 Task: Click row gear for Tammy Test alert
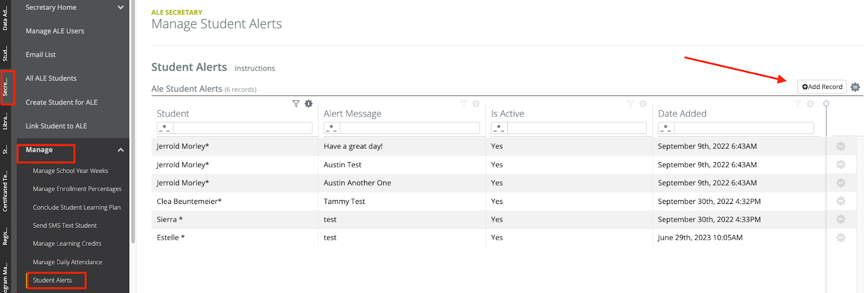(x=841, y=201)
